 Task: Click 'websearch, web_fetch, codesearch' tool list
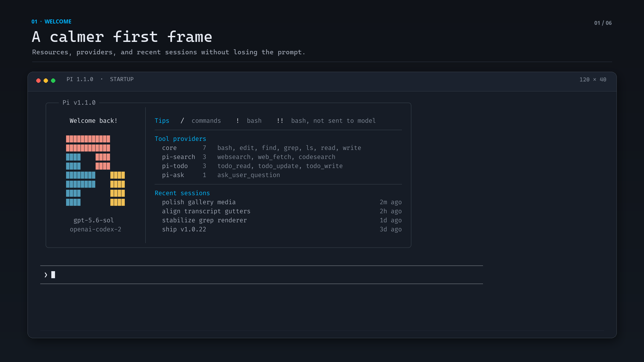click(276, 157)
